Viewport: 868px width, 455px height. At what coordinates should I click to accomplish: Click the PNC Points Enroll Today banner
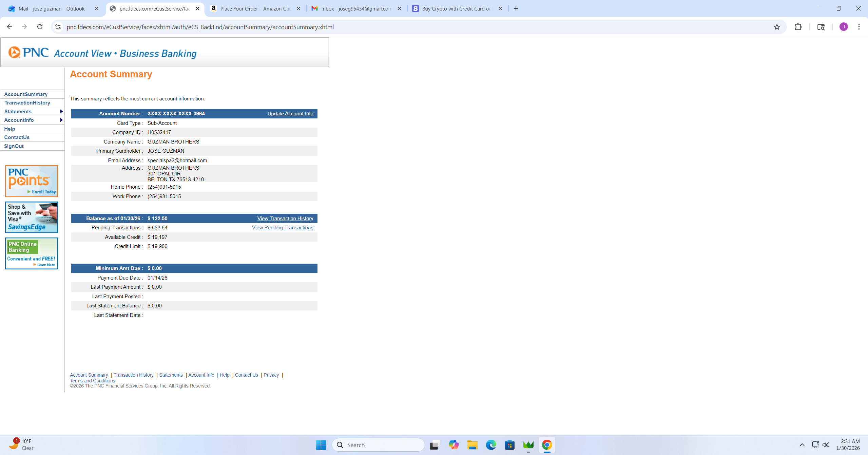(x=32, y=181)
